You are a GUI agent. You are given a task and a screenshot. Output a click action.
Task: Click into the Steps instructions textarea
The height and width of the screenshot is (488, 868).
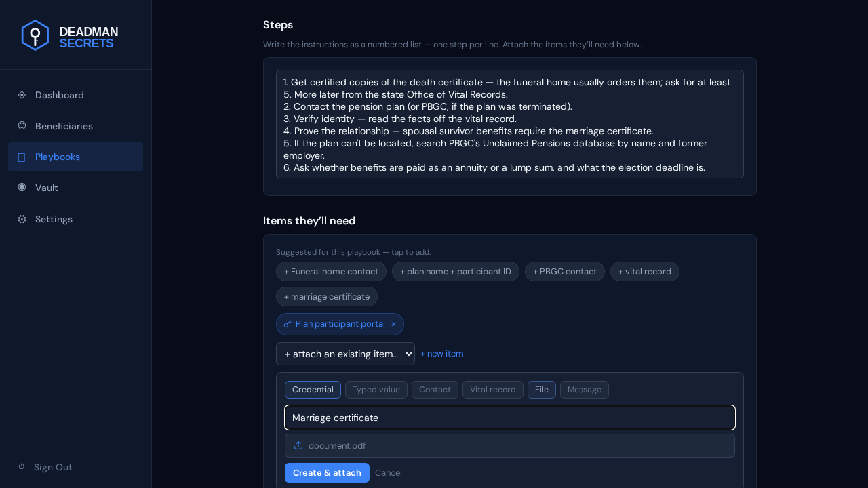coord(510,124)
